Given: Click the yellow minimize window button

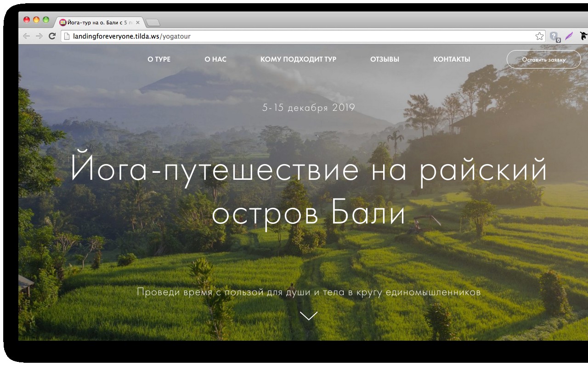Looking at the screenshot, I should pyautogui.click(x=36, y=20).
